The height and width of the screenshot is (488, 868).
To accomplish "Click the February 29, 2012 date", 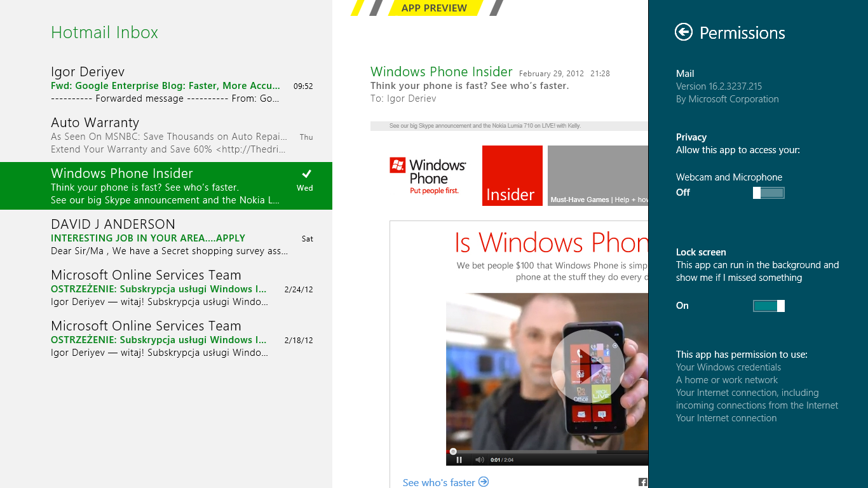I will [550, 74].
